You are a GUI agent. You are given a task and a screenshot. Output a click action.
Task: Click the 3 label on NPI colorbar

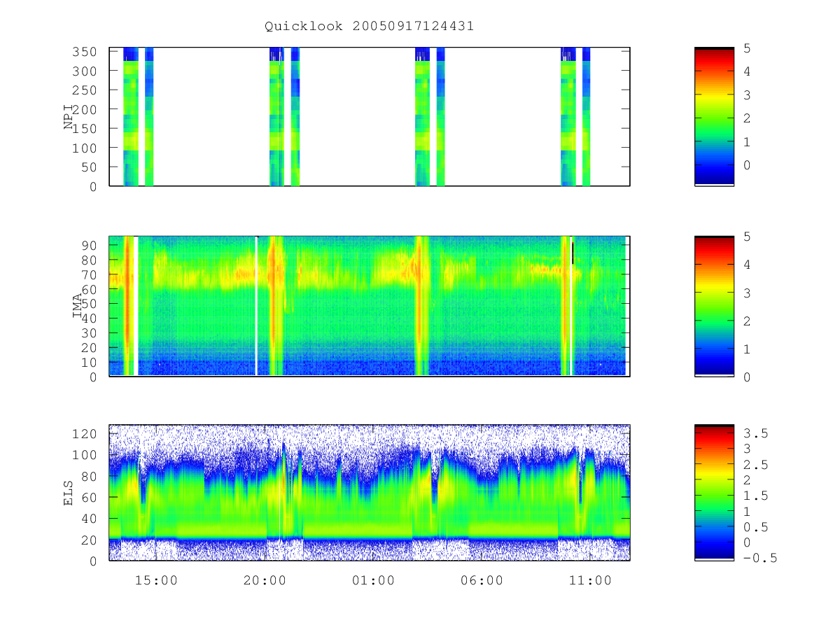point(748,94)
